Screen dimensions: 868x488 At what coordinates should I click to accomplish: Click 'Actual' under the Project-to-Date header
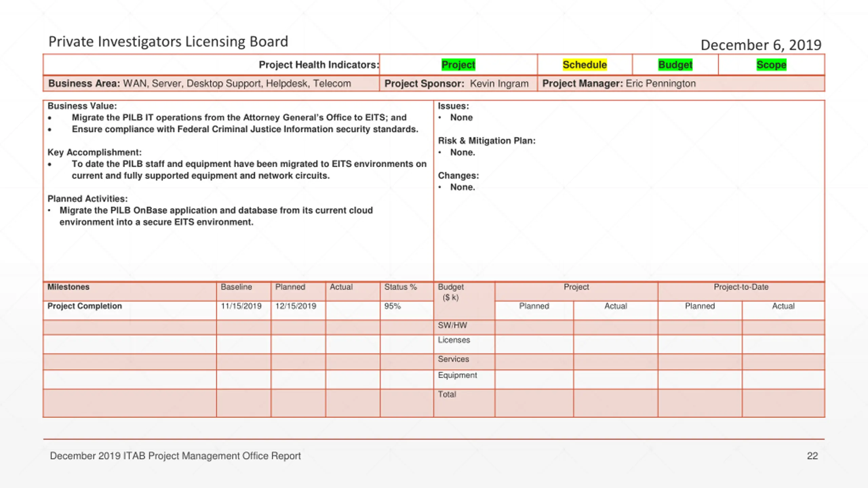(783, 306)
